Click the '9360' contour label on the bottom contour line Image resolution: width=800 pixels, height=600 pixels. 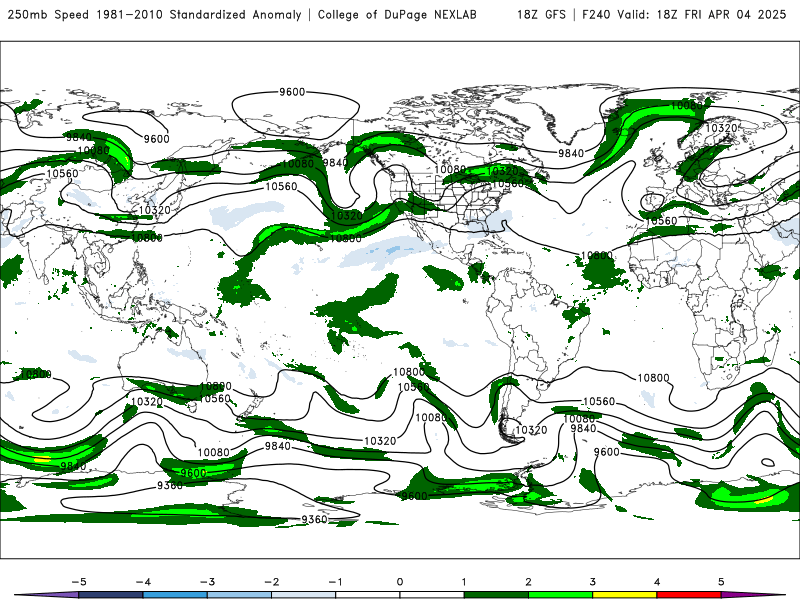[314, 519]
